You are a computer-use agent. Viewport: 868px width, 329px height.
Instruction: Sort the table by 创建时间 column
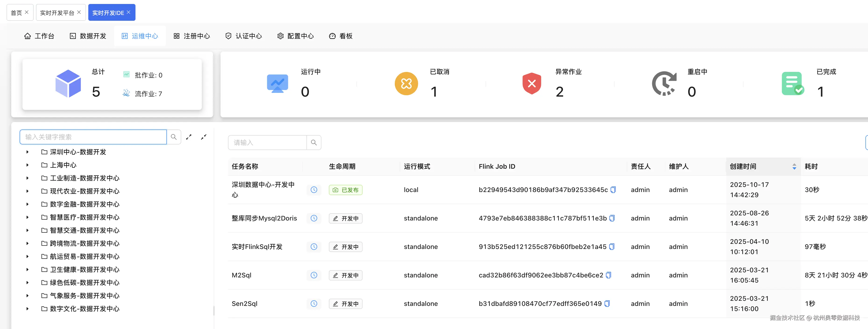pos(794,166)
